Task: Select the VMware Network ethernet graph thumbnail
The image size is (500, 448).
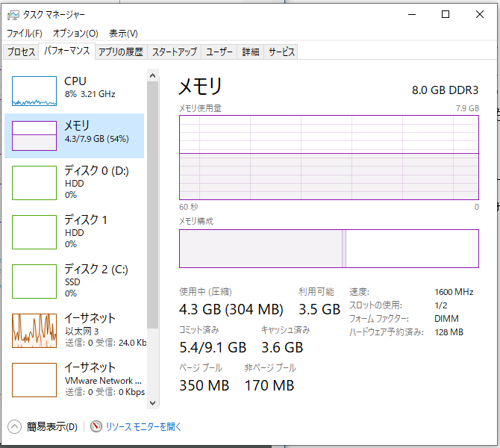Action: 34,380
